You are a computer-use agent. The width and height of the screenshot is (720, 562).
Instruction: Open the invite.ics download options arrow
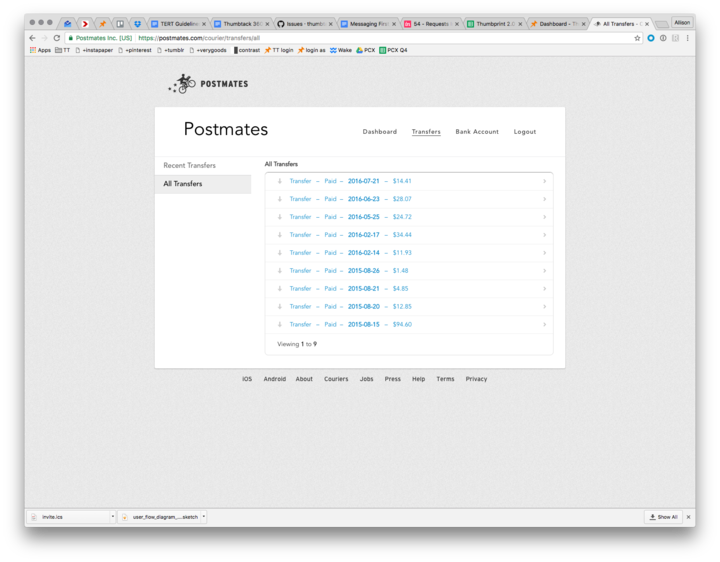point(112,517)
